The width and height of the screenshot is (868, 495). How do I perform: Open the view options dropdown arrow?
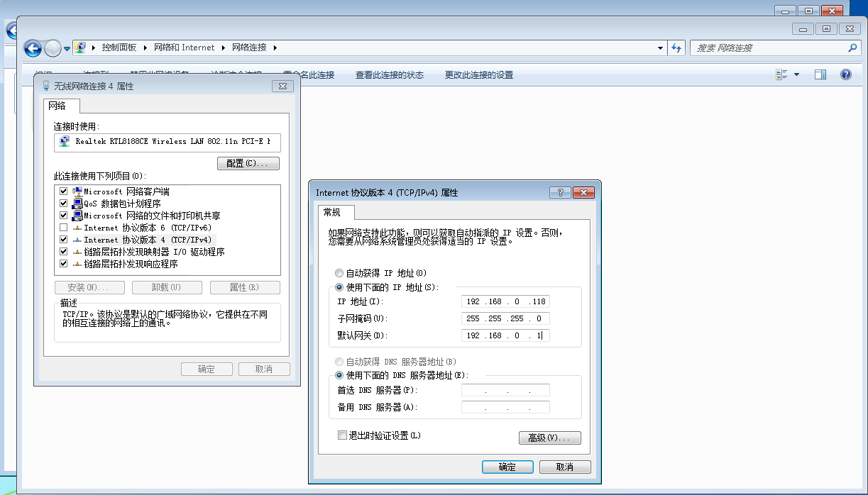click(x=796, y=74)
